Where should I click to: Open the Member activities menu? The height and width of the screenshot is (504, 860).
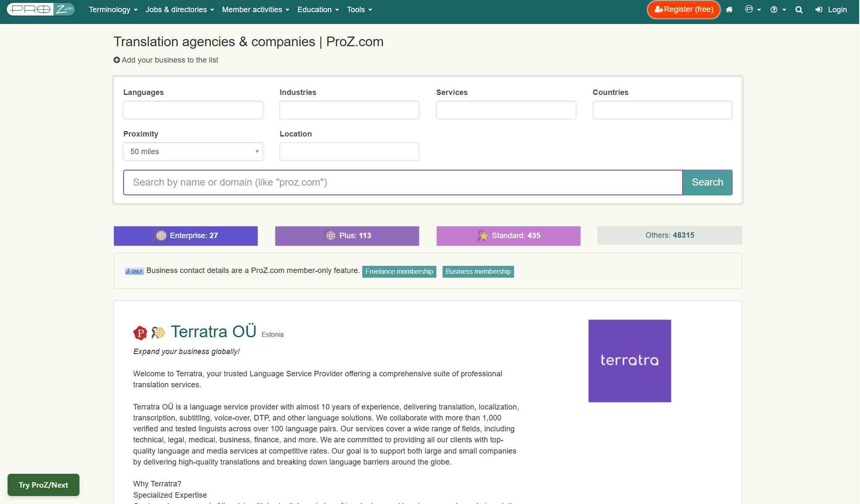tap(256, 10)
